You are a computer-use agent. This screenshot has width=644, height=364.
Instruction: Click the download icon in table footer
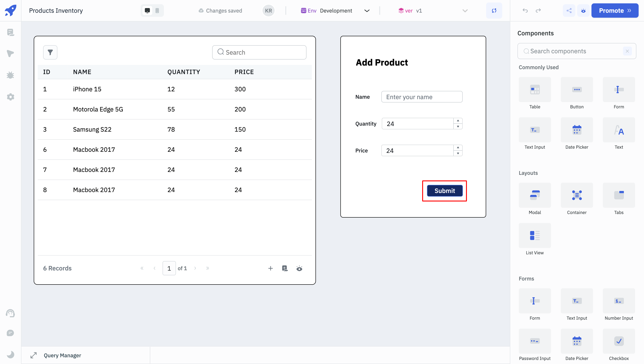click(x=285, y=268)
